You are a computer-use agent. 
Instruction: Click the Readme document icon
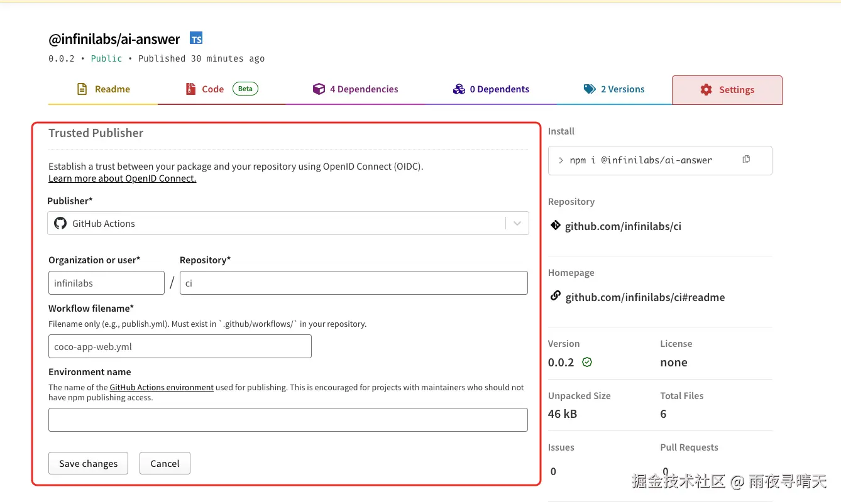(x=82, y=89)
